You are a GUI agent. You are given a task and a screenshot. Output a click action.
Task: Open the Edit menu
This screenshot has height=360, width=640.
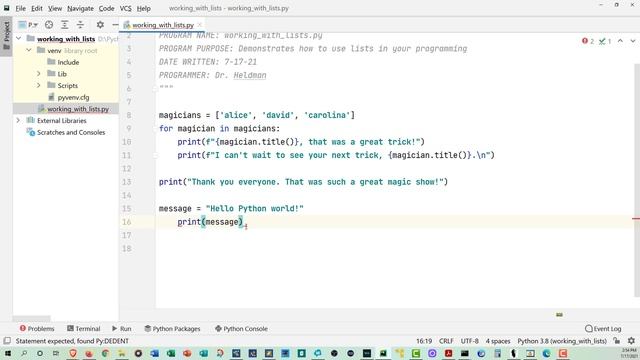37,8
